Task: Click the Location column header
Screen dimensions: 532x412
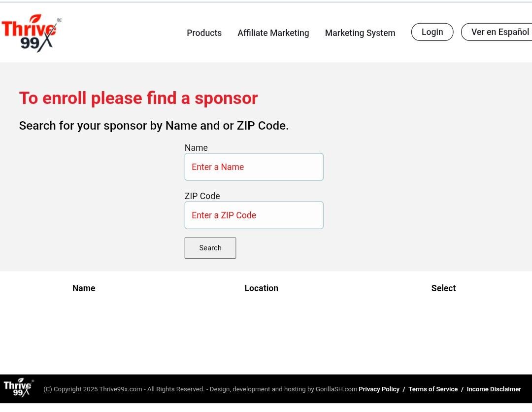Action: tap(261, 288)
